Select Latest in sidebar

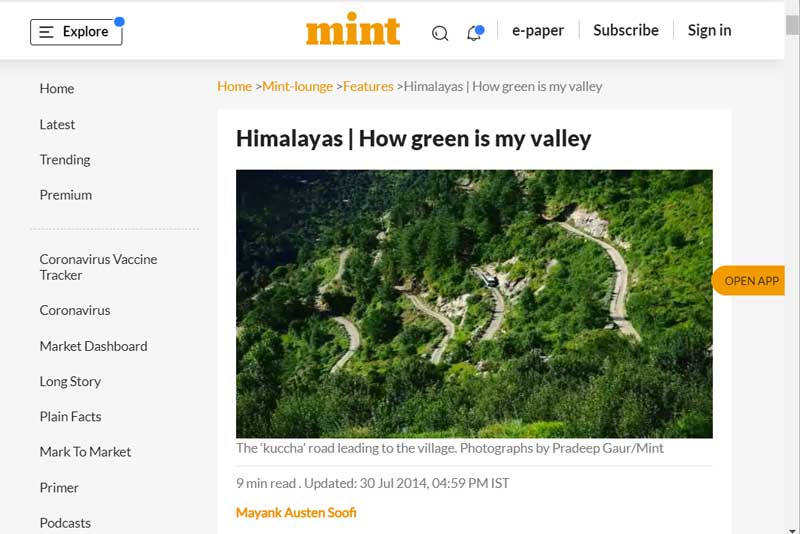57,124
